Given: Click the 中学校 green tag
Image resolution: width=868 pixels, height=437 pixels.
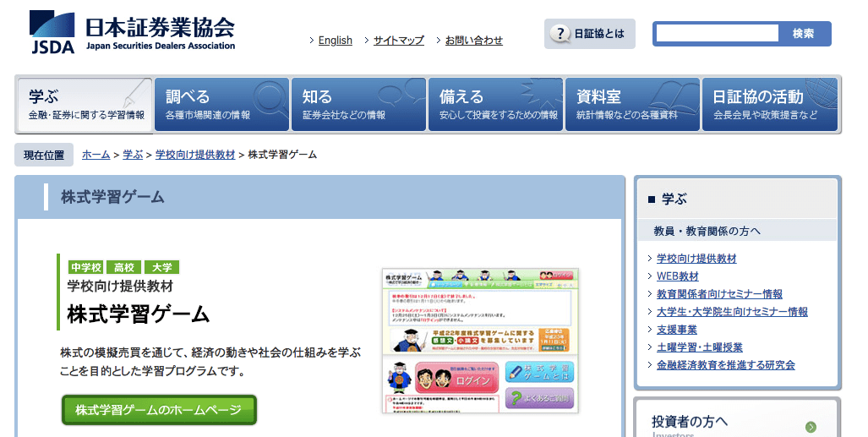Looking at the screenshot, I should coord(85,267).
